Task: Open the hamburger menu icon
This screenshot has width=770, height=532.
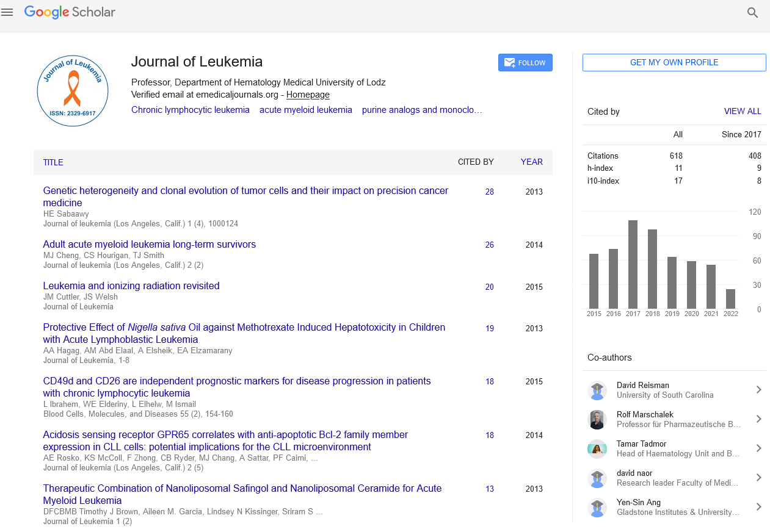Action: tap(7, 12)
